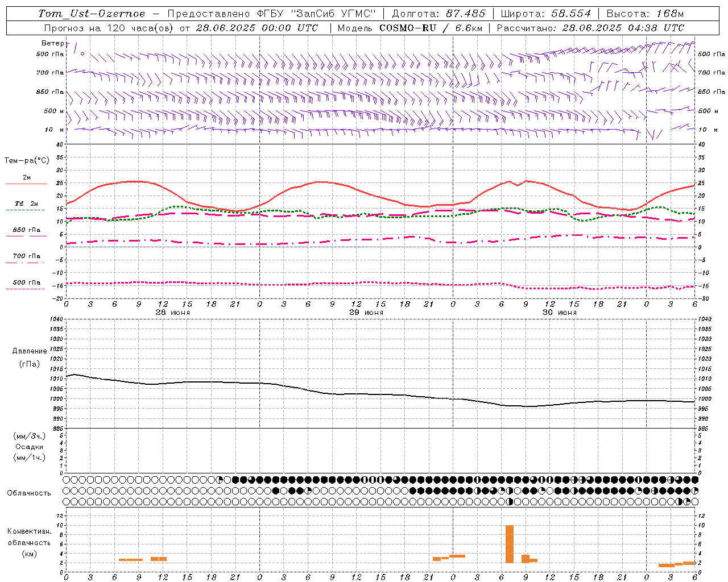Screen dimensions: 728x582
Task: Click the 28 июня date label
Action: pos(173,313)
